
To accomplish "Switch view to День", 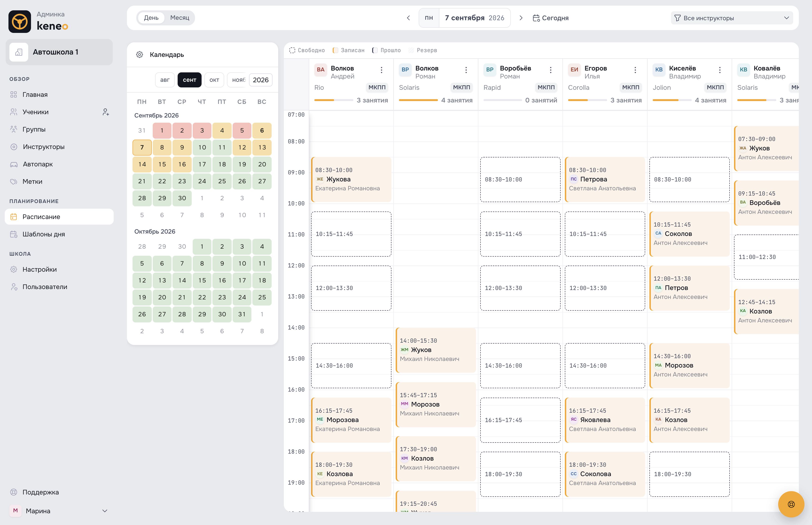I will (x=151, y=18).
